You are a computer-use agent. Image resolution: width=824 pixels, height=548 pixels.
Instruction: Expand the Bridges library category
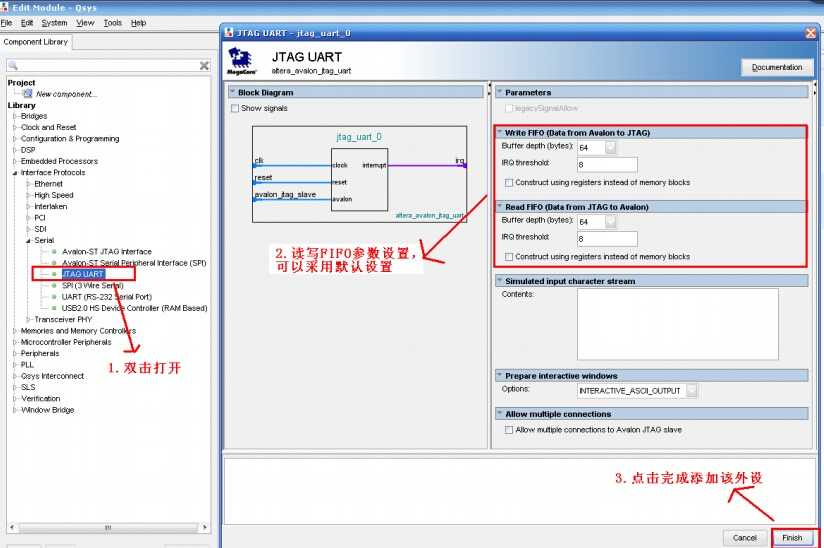(15, 116)
